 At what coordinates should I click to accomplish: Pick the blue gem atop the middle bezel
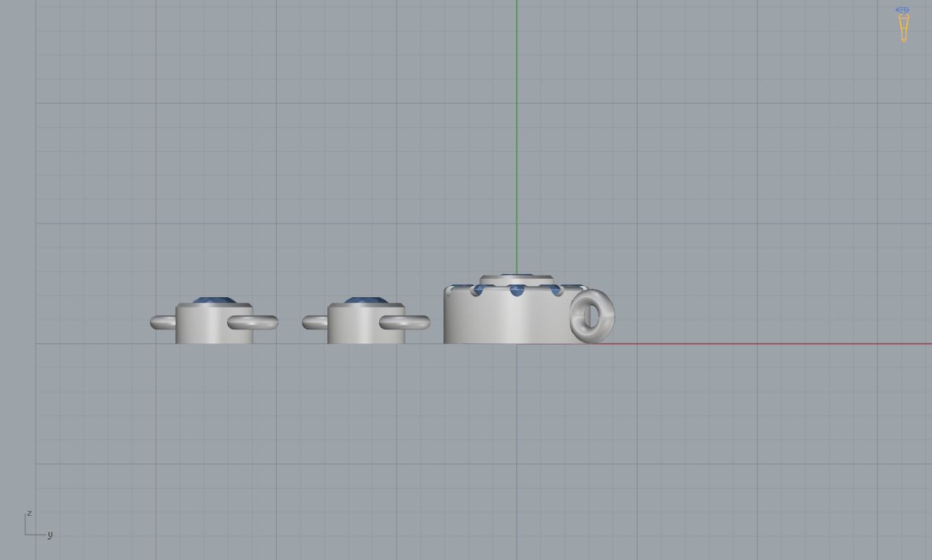click(366, 300)
